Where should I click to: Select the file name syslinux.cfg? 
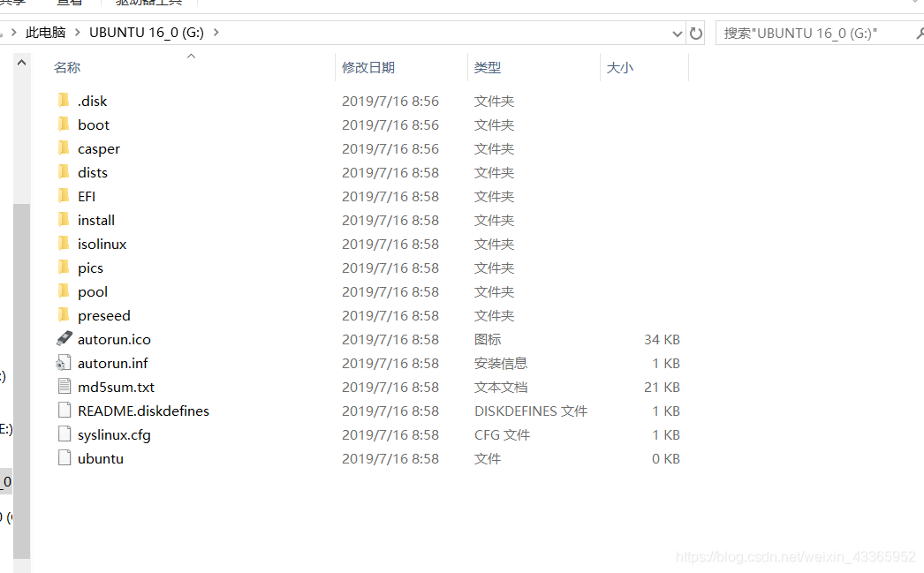pos(114,434)
